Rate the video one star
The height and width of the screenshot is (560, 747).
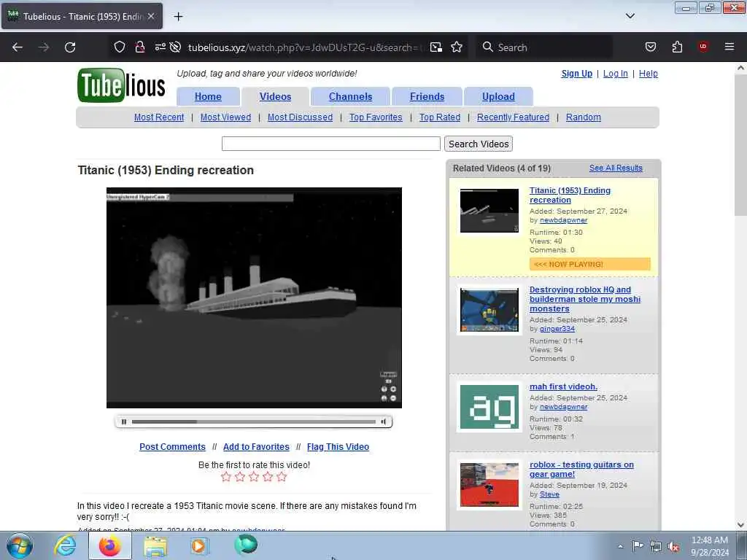pos(226,477)
